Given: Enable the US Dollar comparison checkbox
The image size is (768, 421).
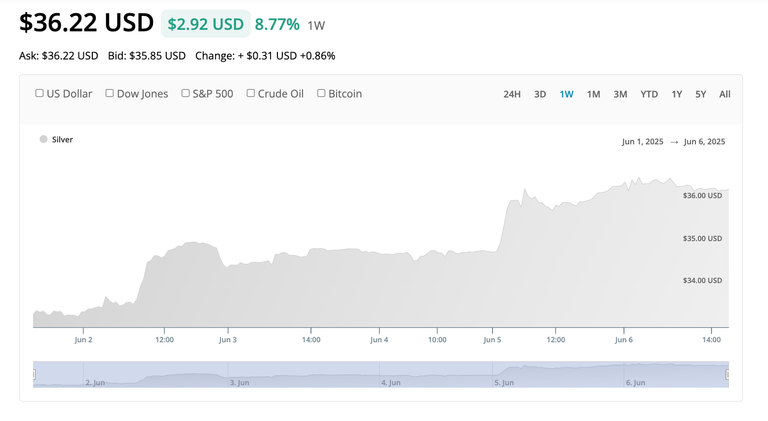Looking at the screenshot, I should coord(39,93).
